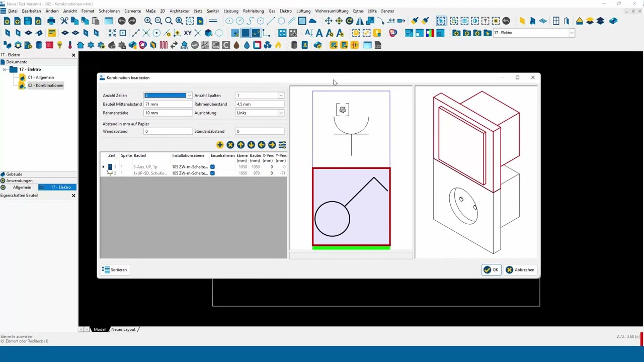Collapse the 17 - Elektro tree node
The width and height of the screenshot is (644, 362).
[x=5, y=69]
